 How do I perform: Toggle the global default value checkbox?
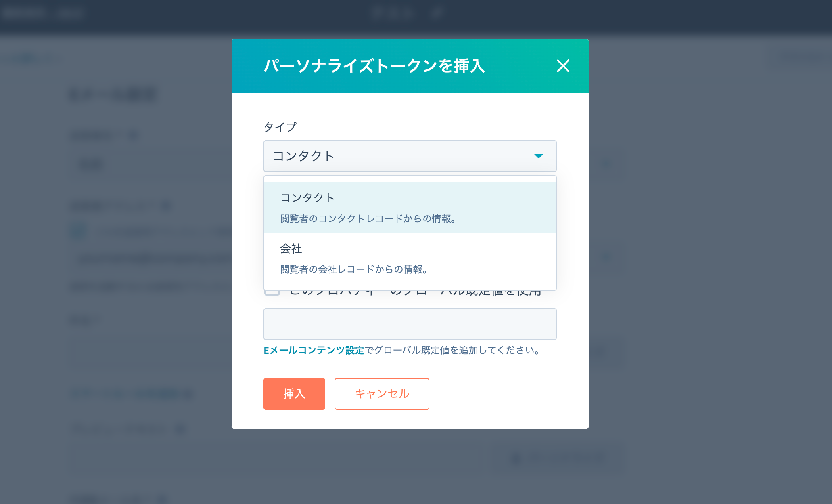pos(272,292)
